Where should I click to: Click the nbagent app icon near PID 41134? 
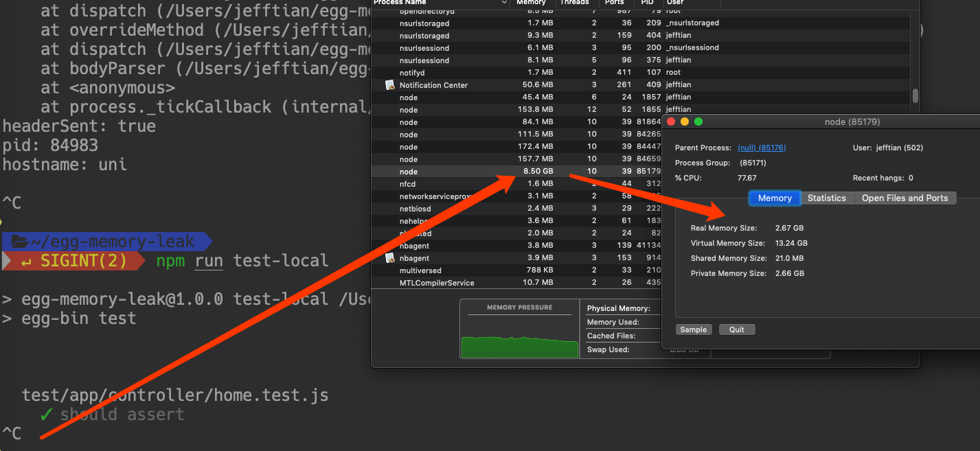[391, 245]
